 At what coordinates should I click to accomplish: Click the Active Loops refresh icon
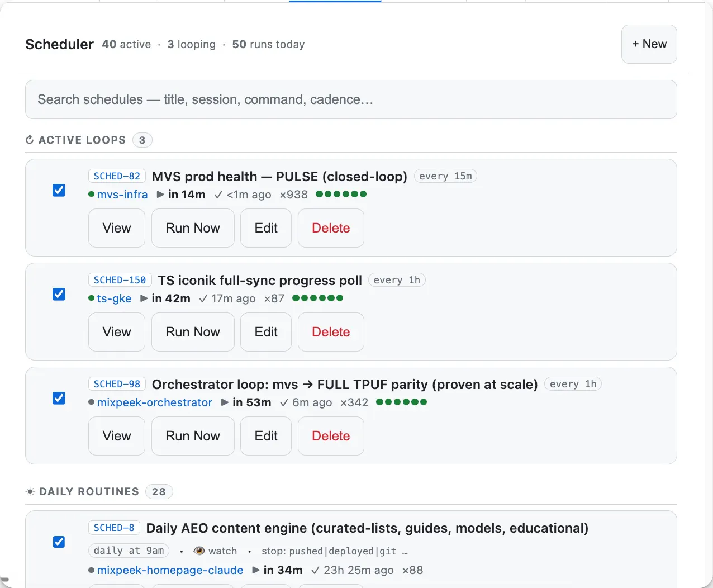[x=30, y=140]
